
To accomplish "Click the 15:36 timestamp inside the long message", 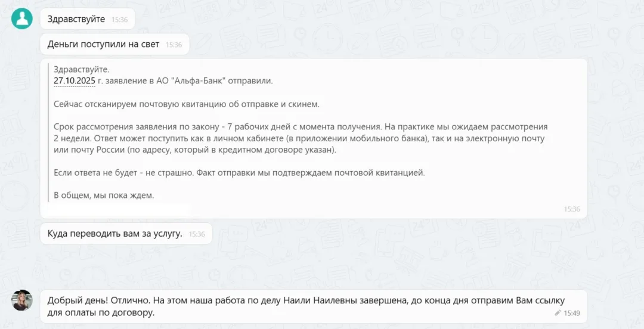I will 571,209.
